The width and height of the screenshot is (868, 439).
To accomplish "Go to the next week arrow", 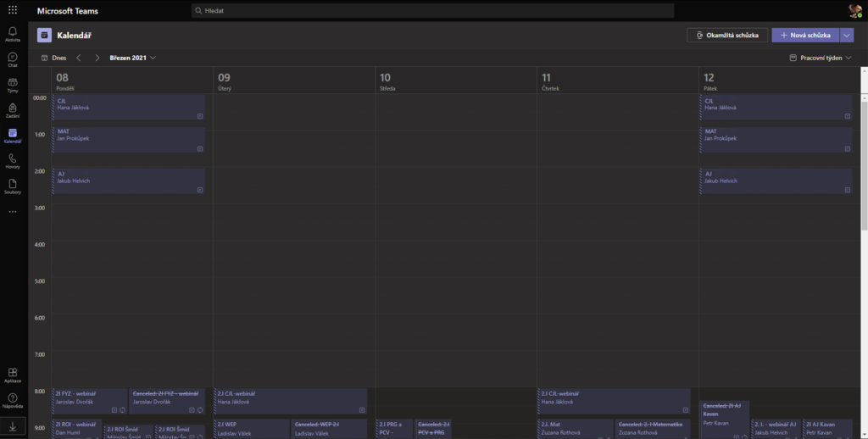I will (97, 58).
